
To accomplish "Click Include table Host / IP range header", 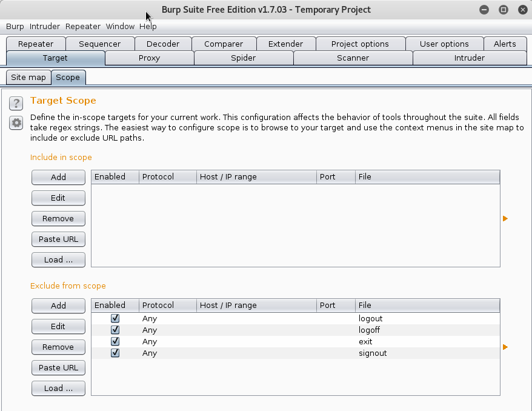I will (x=256, y=177).
